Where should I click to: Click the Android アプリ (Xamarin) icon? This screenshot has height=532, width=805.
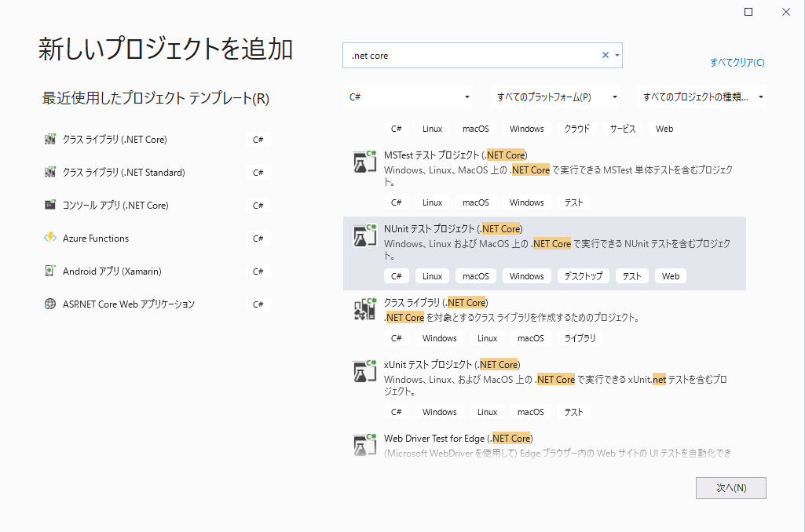49,271
